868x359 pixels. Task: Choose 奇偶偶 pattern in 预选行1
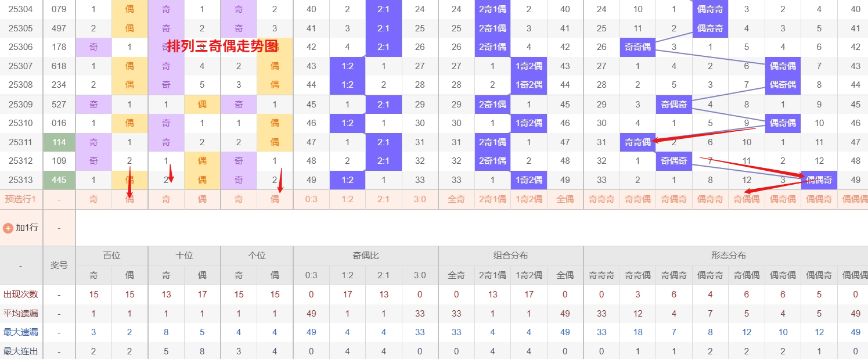coord(746,199)
